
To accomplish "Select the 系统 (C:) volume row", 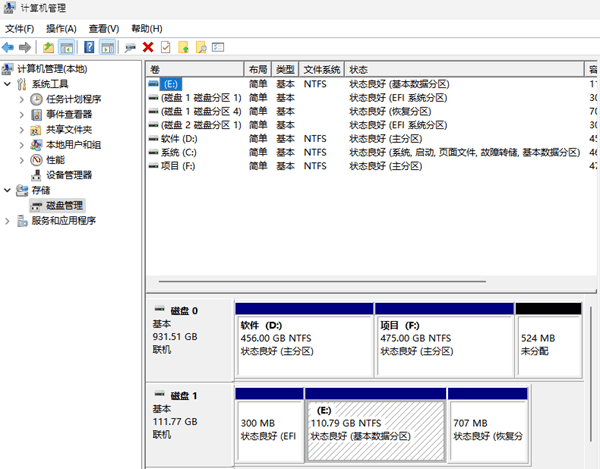I will coord(180,152).
